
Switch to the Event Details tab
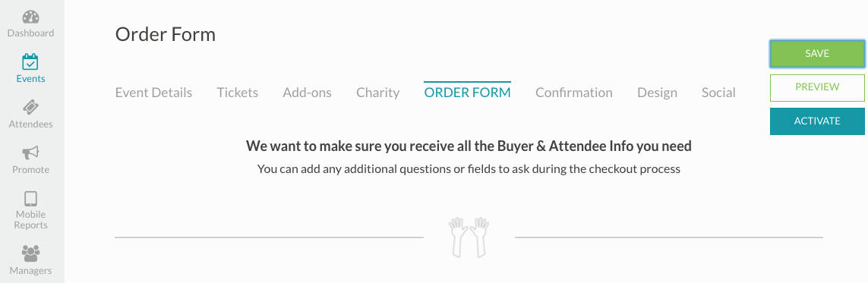pyautogui.click(x=153, y=93)
